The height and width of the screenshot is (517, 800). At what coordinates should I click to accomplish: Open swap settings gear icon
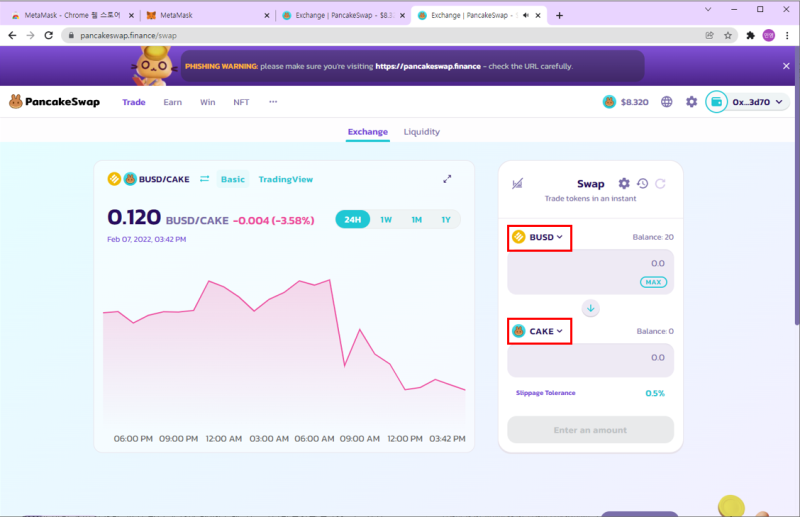point(623,183)
